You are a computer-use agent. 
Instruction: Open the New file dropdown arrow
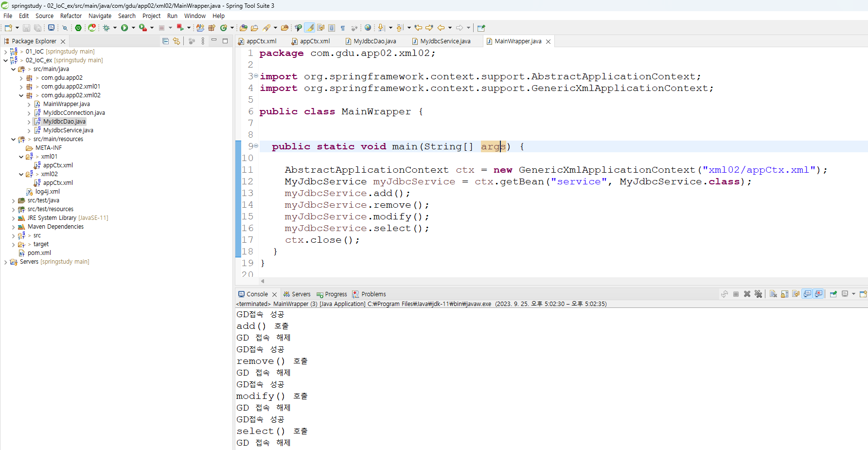[17, 28]
